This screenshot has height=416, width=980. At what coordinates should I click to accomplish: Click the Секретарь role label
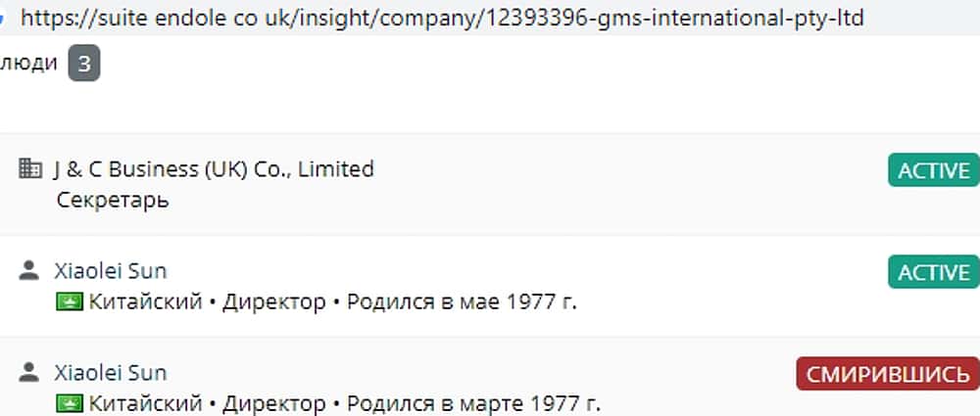[113, 200]
